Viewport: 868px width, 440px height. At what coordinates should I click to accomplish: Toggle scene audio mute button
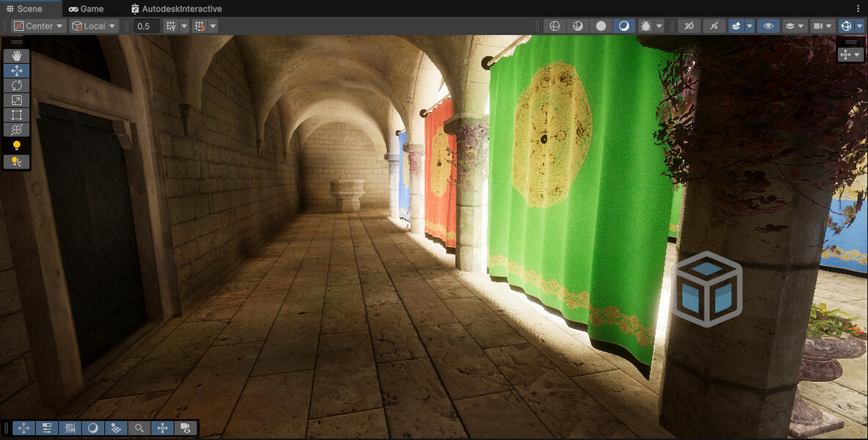click(x=714, y=26)
